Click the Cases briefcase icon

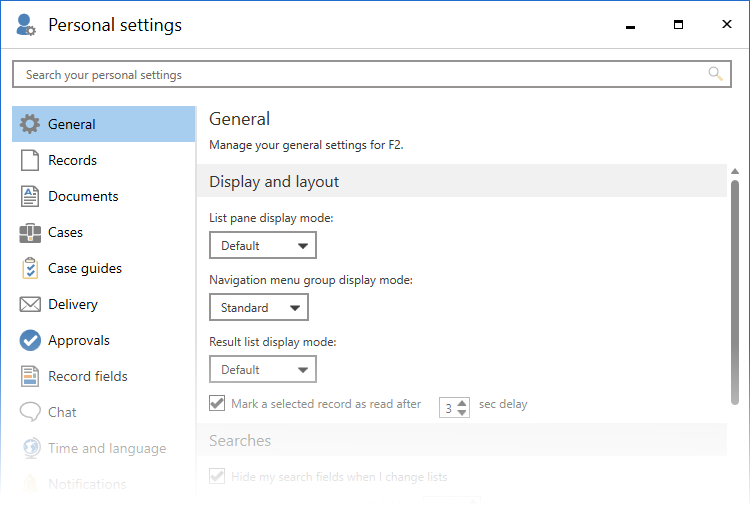[x=30, y=233]
